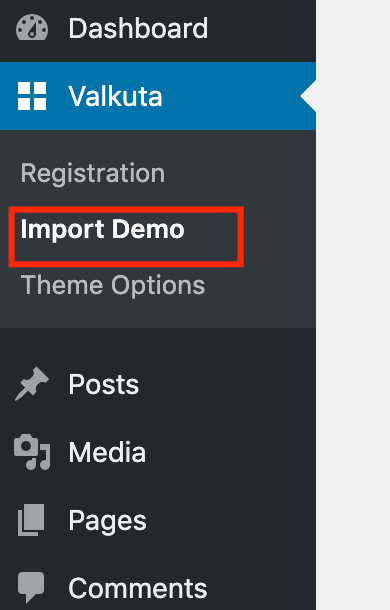Open the Import Demo submenu item
Screen dimensions: 390x610
[102, 229]
